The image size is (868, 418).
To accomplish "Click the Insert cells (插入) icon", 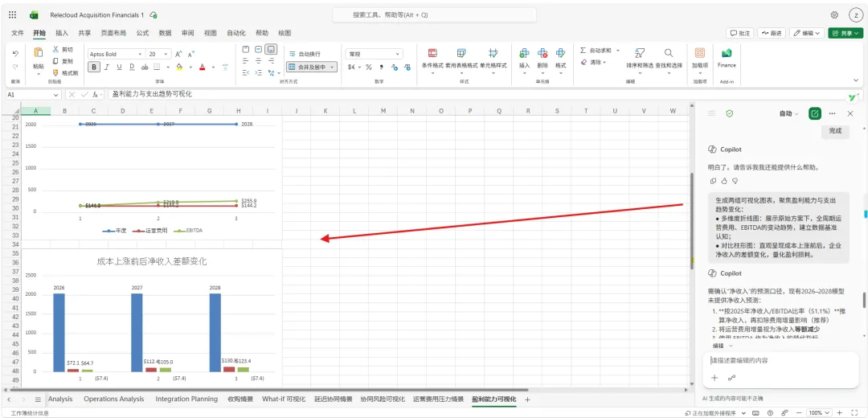I will point(524,53).
